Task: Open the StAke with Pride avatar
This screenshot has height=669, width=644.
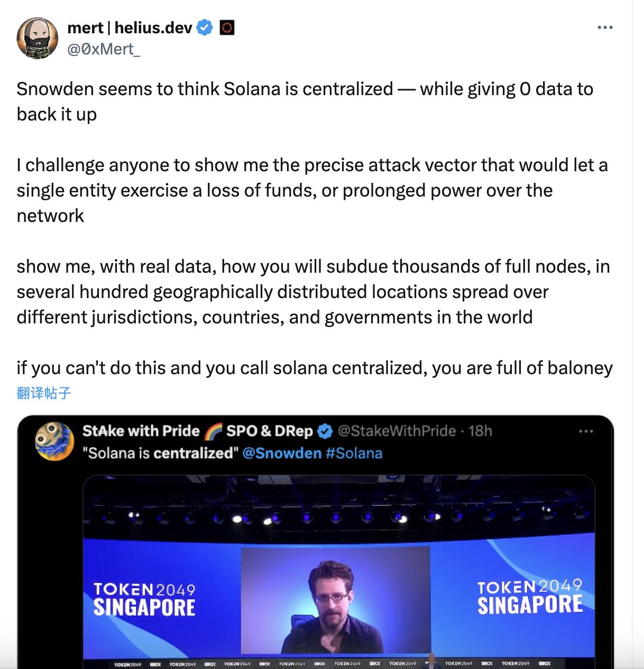Action: (54, 441)
